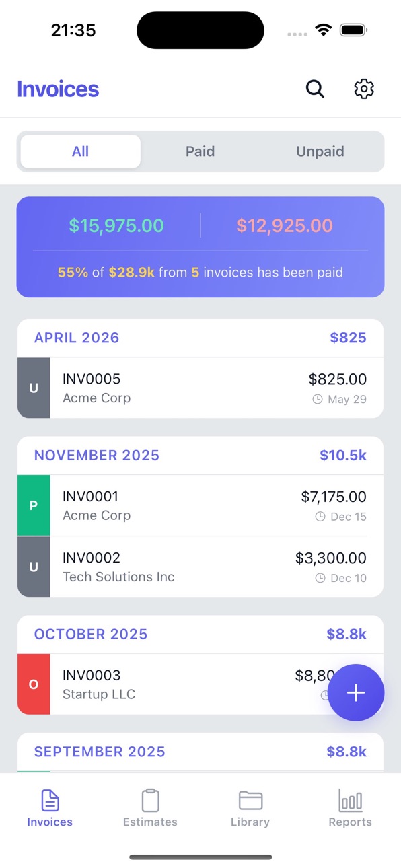Open the Library folder tab

point(250,808)
